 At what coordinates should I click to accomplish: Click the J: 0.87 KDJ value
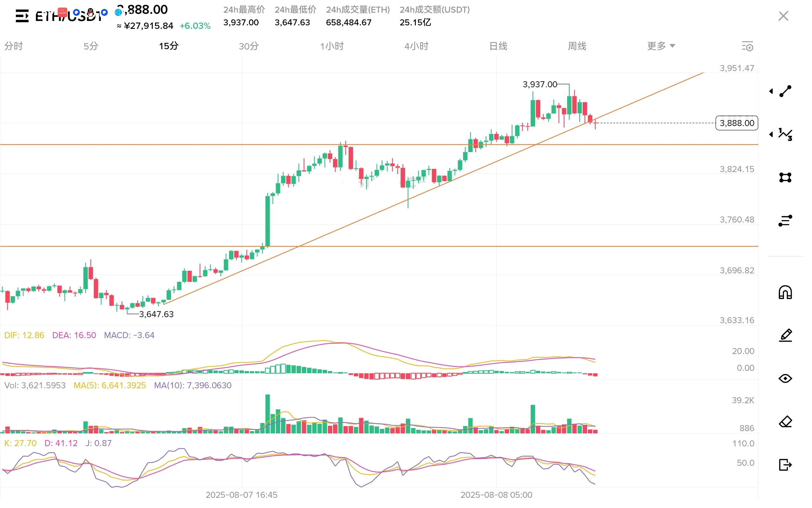(99, 443)
